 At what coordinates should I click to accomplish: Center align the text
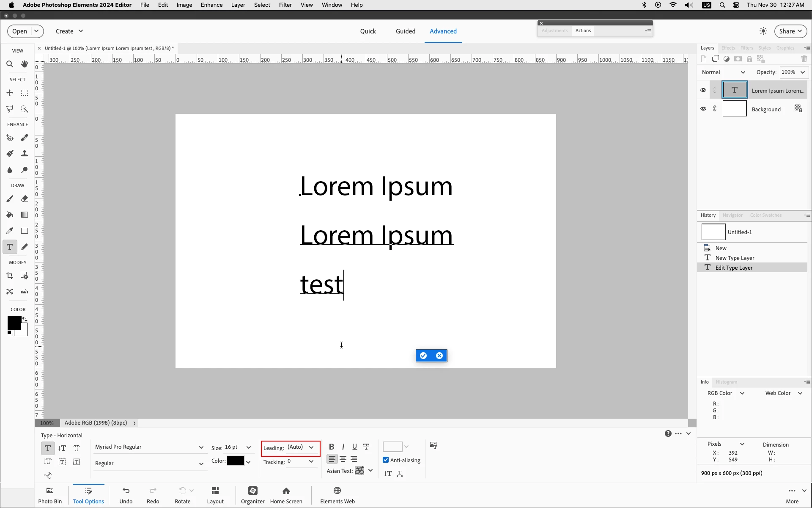click(343, 459)
